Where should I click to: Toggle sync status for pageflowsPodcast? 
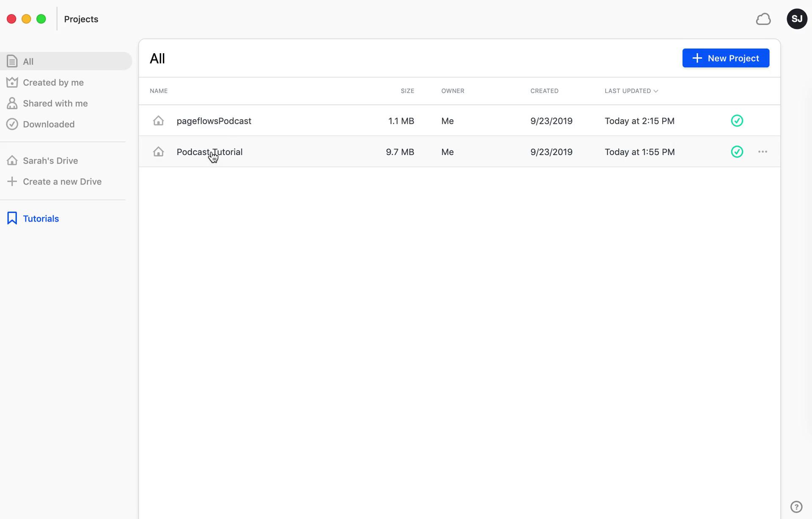[738, 120]
